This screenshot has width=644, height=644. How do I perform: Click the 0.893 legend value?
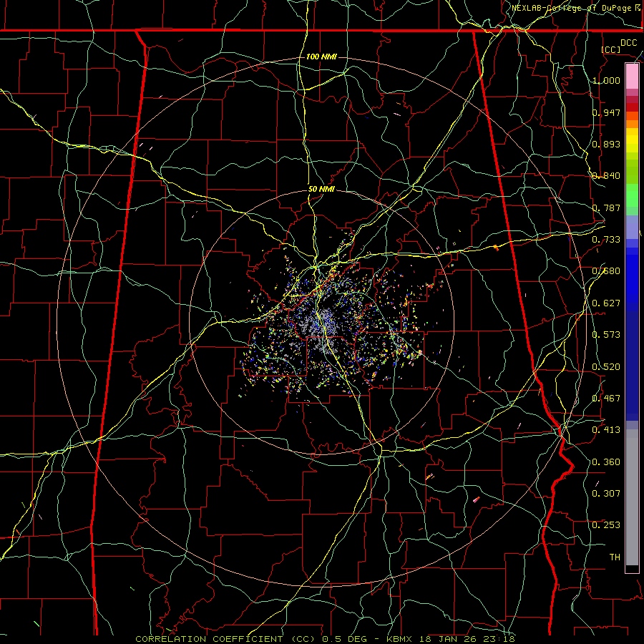(x=606, y=144)
